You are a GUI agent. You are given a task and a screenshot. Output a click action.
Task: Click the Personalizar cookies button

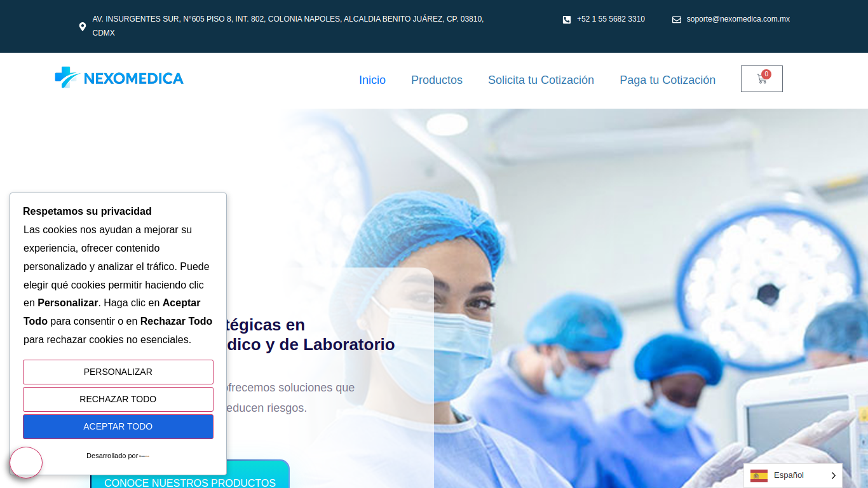(x=118, y=372)
